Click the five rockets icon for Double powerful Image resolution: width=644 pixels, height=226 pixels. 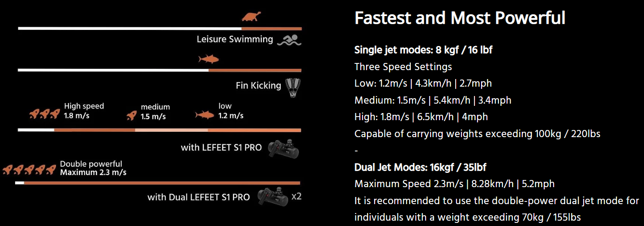click(x=30, y=170)
